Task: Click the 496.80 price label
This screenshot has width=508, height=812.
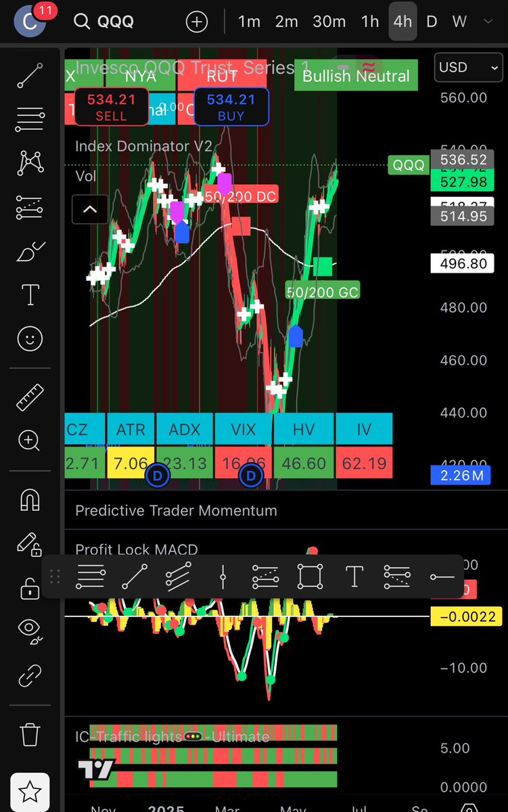Action: tap(463, 263)
